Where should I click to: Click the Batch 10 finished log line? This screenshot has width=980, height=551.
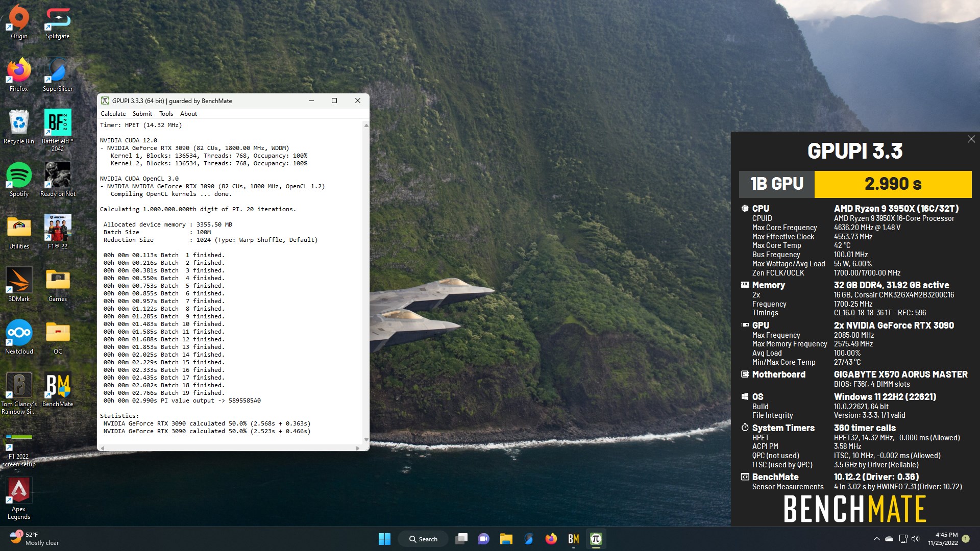[164, 324]
